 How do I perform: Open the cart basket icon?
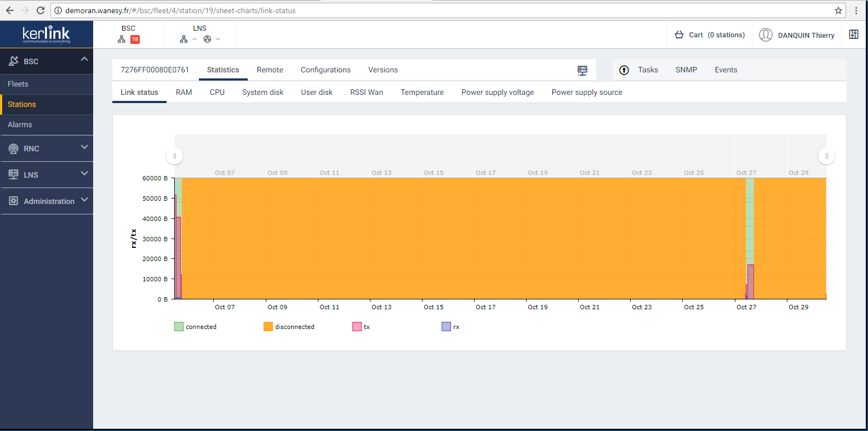pyautogui.click(x=679, y=35)
